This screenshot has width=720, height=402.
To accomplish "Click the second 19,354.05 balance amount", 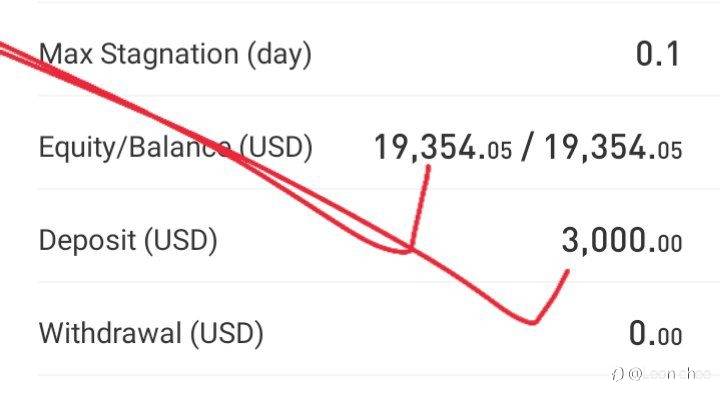I will (x=613, y=148).
